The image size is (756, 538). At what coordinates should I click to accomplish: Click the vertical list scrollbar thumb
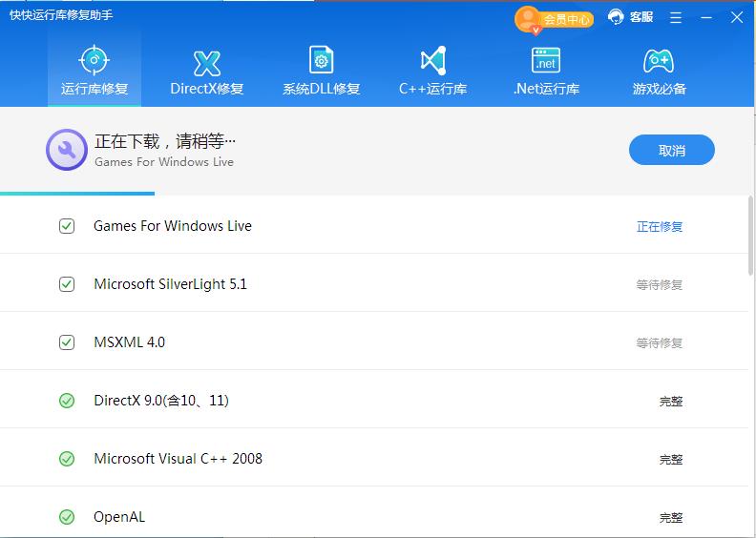[x=750, y=236]
